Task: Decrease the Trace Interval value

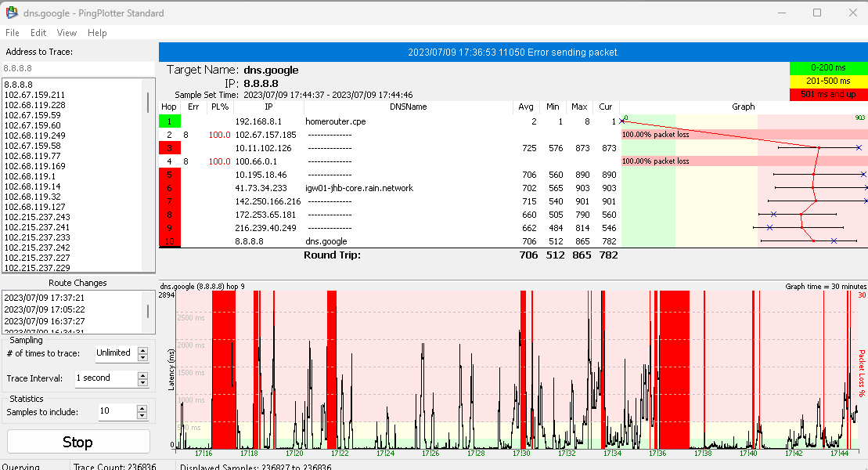Action: coord(142,383)
